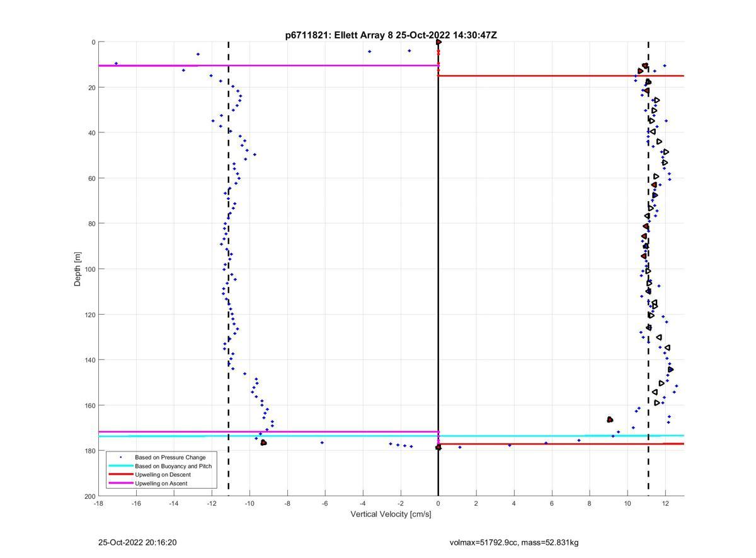Click the timestamp 25-Oct-2022 20:16:20
The image size is (756, 558).
coord(137,542)
